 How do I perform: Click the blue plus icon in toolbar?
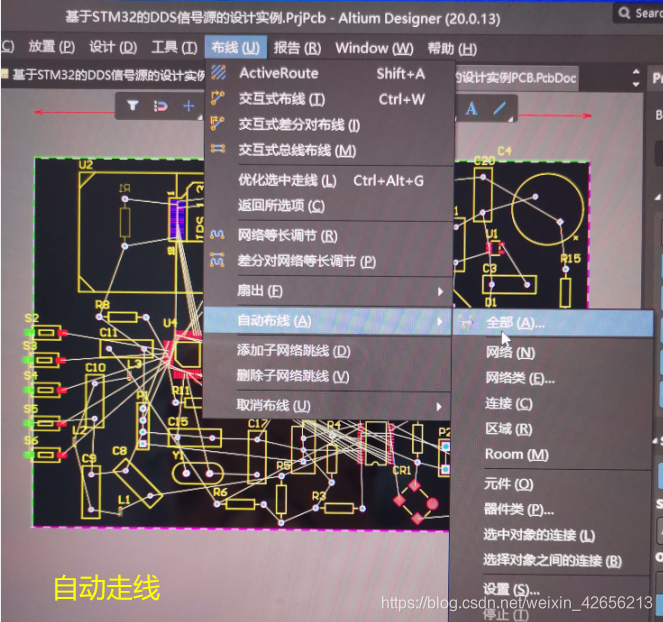(x=189, y=106)
